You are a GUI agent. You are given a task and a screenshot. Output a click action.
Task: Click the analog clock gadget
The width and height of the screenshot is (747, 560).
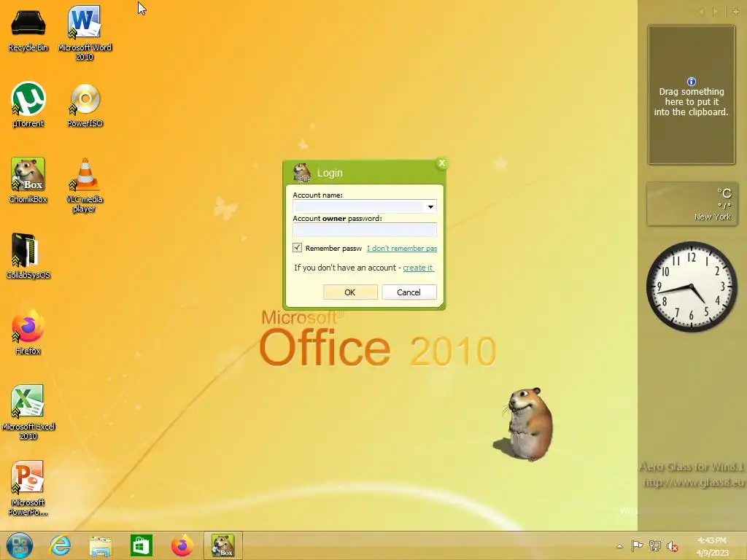coord(692,287)
